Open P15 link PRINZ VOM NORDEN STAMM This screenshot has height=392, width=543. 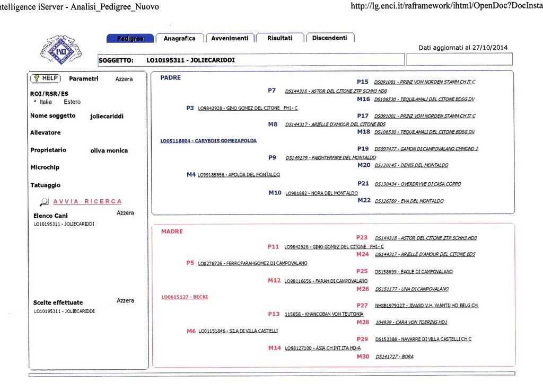coord(425,82)
